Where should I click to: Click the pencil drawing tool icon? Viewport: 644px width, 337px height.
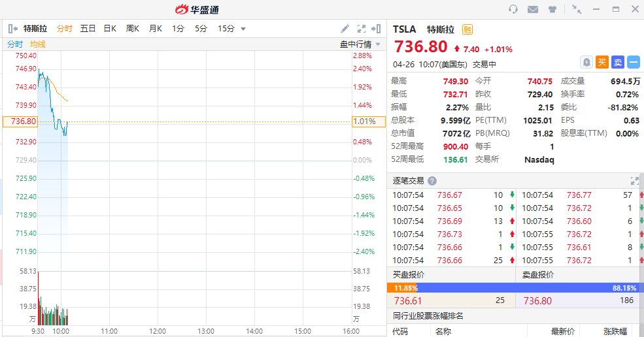point(345,29)
